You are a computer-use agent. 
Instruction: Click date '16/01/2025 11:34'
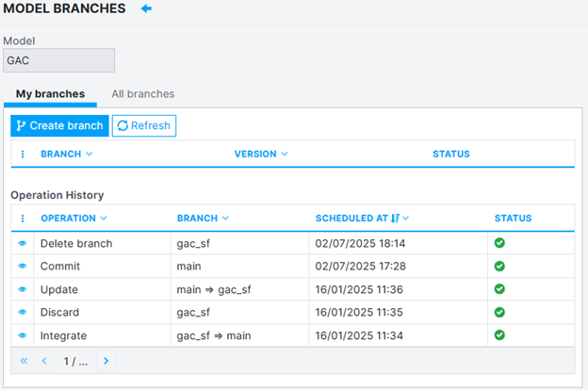click(x=359, y=335)
